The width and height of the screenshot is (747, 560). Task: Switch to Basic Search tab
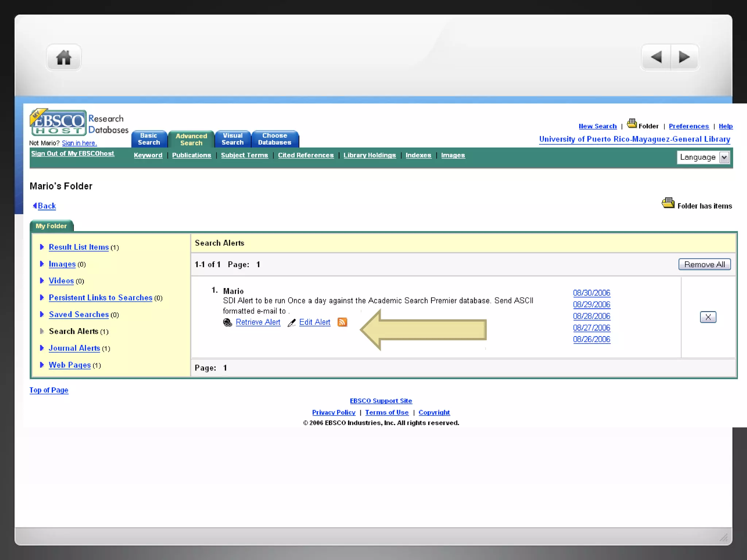pos(149,139)
